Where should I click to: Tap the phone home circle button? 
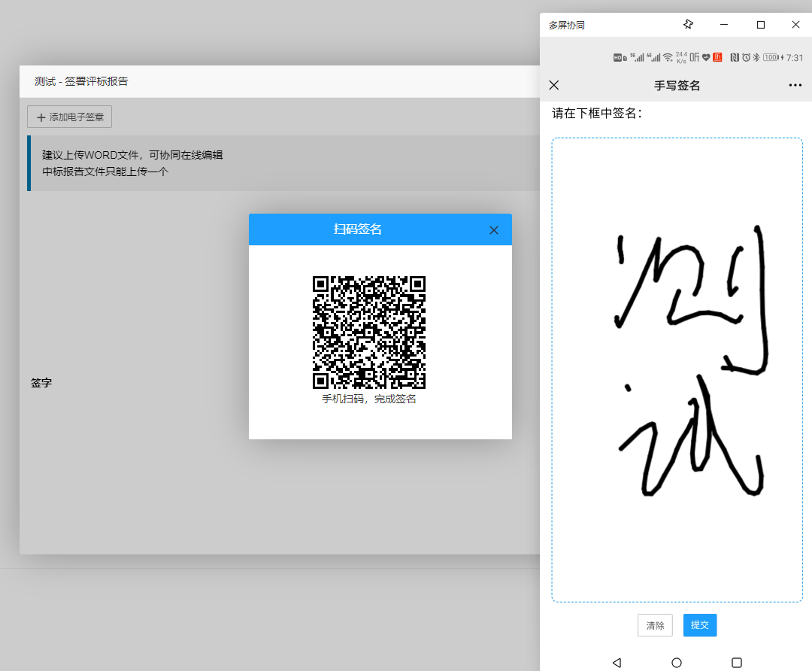(x=677, y=663)
